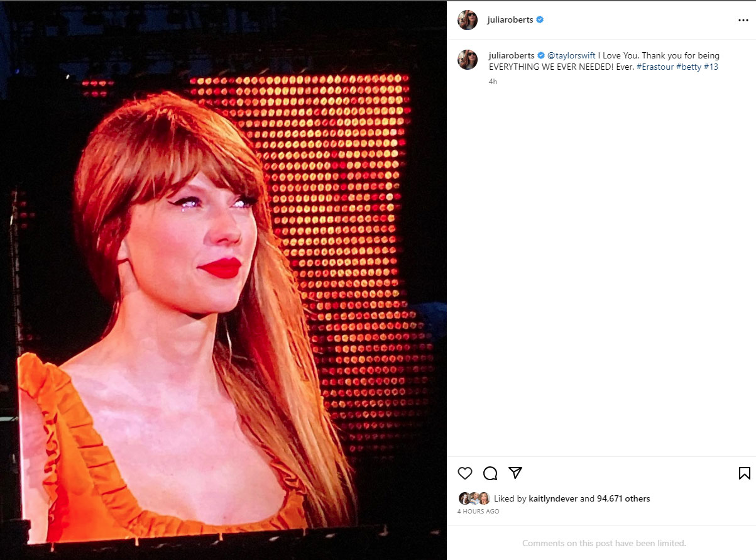
Task: Click the '4 HOURS AGO' post timestamp
Action: 478,512
